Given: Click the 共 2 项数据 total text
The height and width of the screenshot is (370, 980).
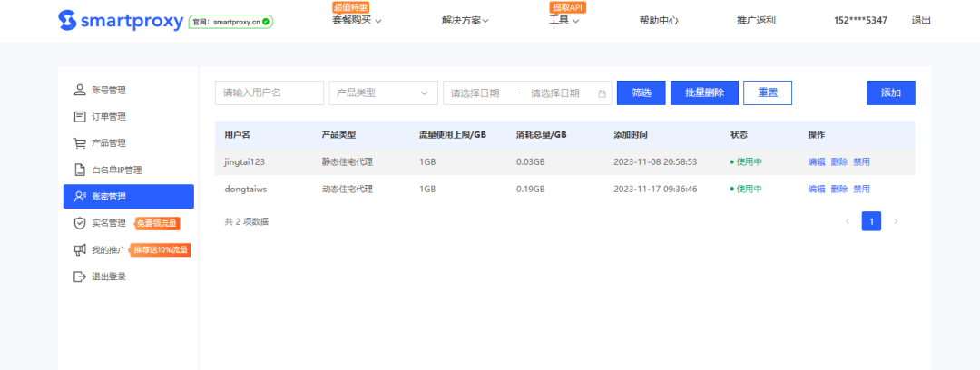Looking at the screenshot, I should tap(246, 221).
